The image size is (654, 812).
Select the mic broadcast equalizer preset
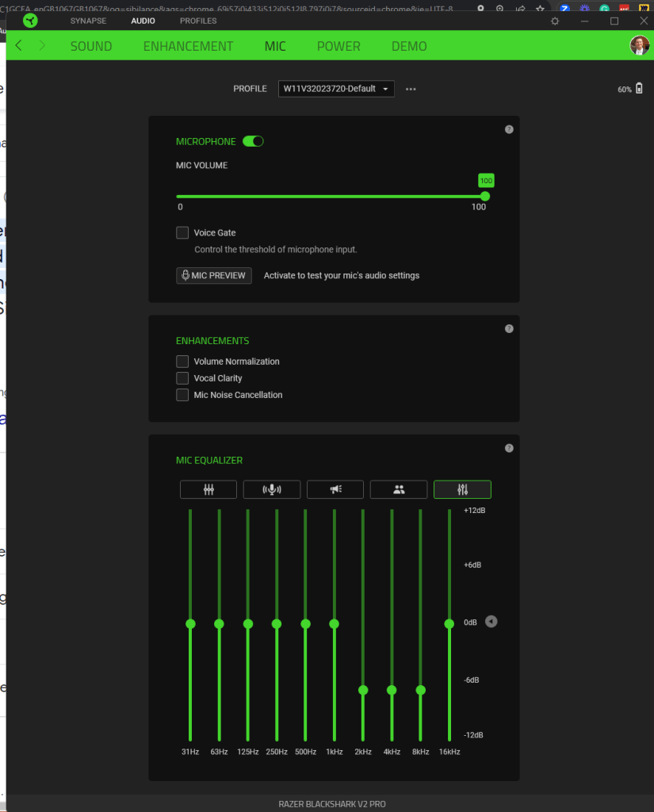click(272, 489)
